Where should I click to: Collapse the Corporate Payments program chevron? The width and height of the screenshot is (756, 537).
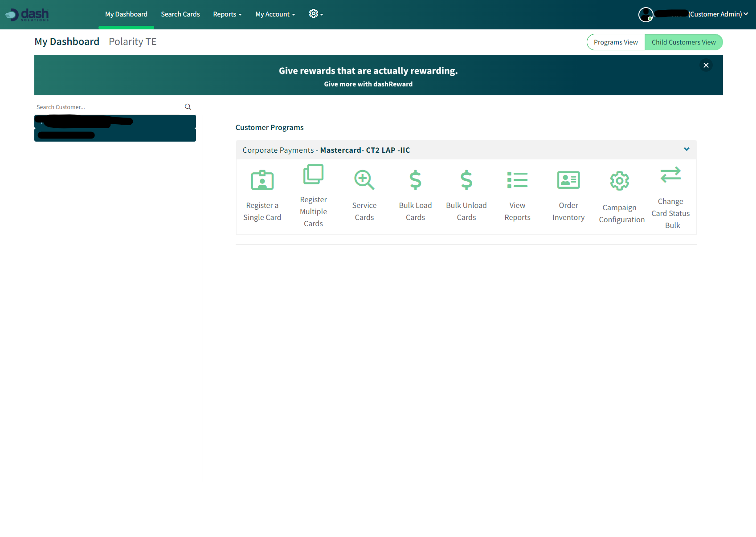687,150
